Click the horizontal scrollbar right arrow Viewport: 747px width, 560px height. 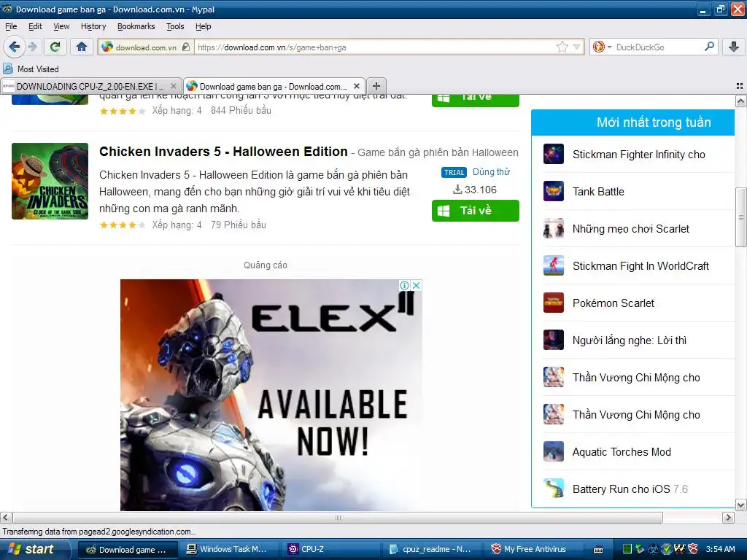[x=728, y=518]
